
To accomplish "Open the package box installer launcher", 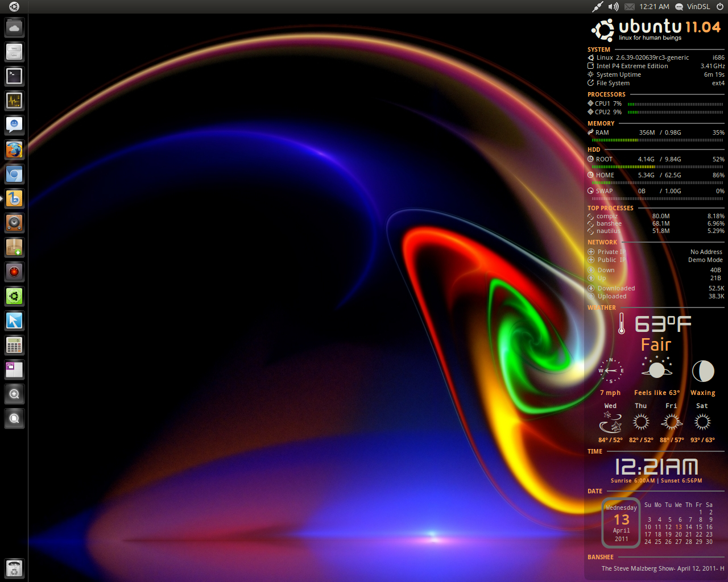I will [x=14, y=247].
